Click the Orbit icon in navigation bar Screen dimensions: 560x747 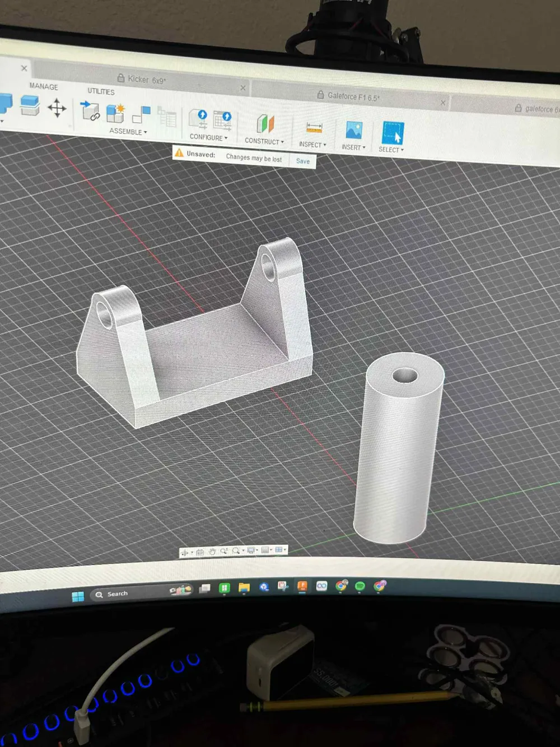[184, 553]
